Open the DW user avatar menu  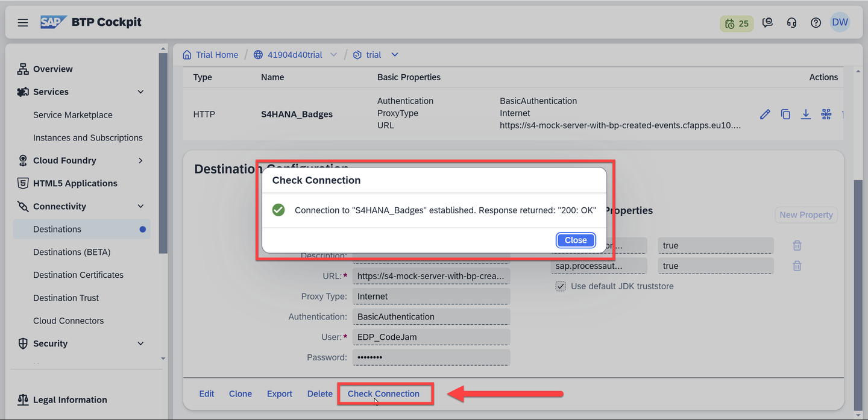840,22
